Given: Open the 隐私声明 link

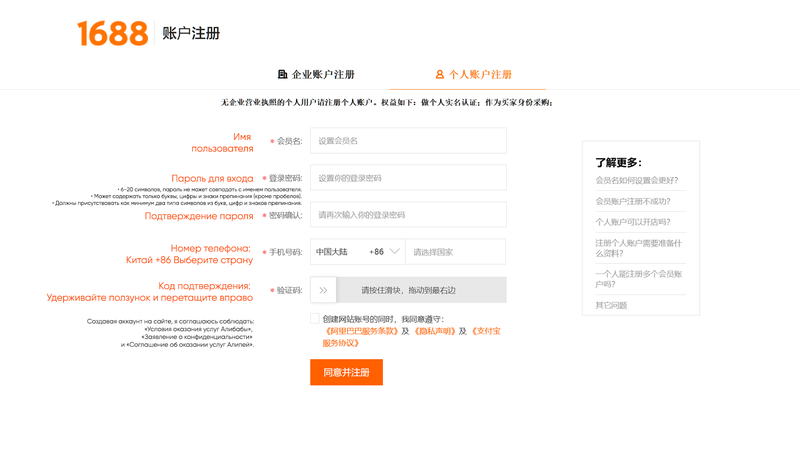Looking at the screenshot, I should [435, 331].
